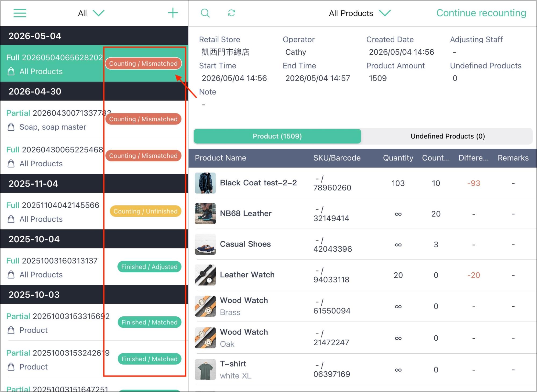
Task: Select the Counting / Unfinished status badge
Action: coord(145,211)
